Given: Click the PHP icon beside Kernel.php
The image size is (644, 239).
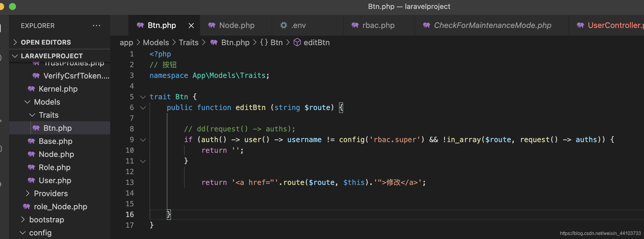Looking at the screenshot, I should tap(31, 89).
